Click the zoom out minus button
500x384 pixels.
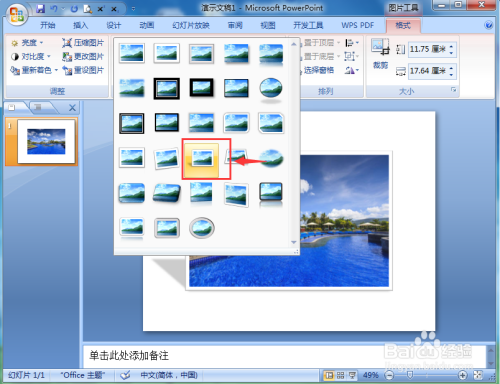[389, 376]
